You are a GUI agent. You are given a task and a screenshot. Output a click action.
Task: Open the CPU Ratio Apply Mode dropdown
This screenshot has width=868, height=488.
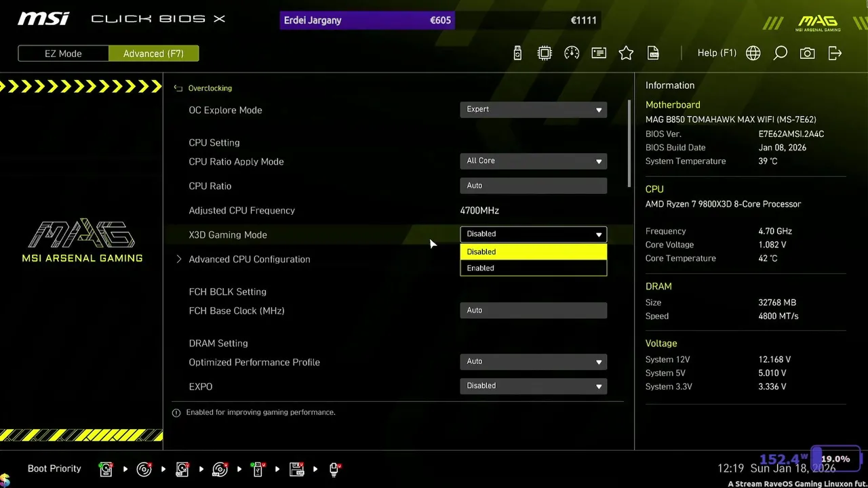coord(533,161)
